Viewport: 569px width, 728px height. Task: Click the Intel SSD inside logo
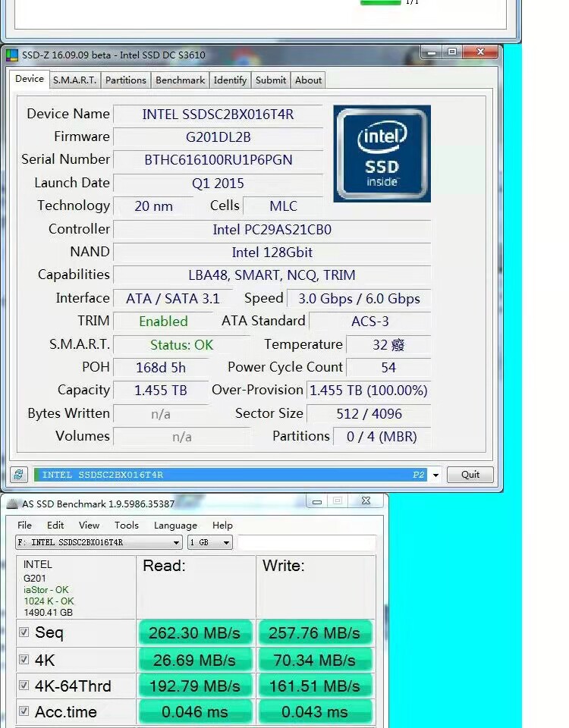click(x=382, y=154)
